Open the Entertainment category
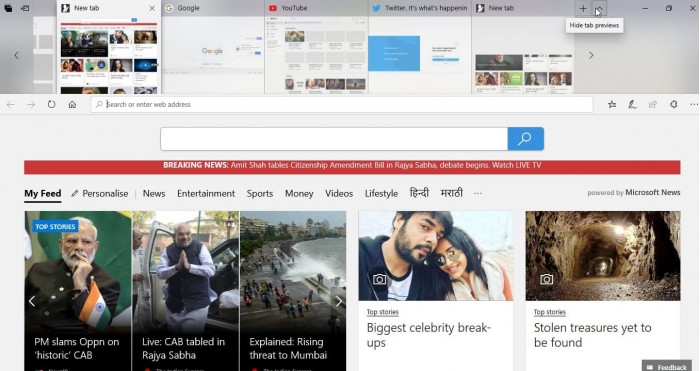Viewport: 700px width, 371px height. (x=206, y=194)
